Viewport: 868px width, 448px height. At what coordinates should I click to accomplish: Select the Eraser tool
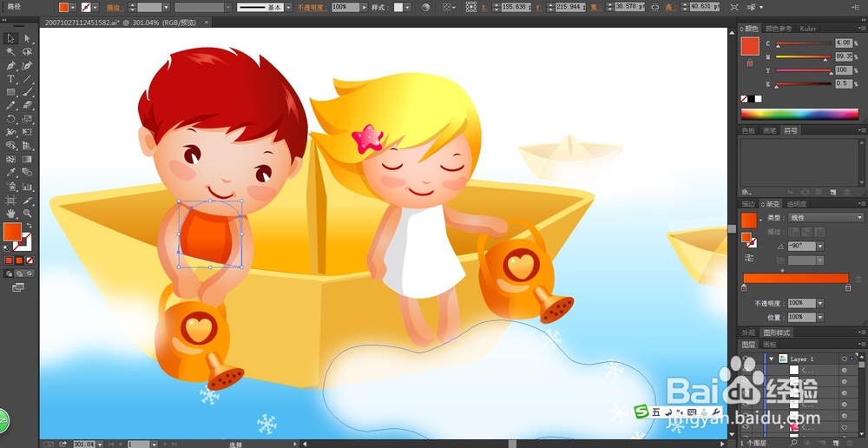pos(27,105)
